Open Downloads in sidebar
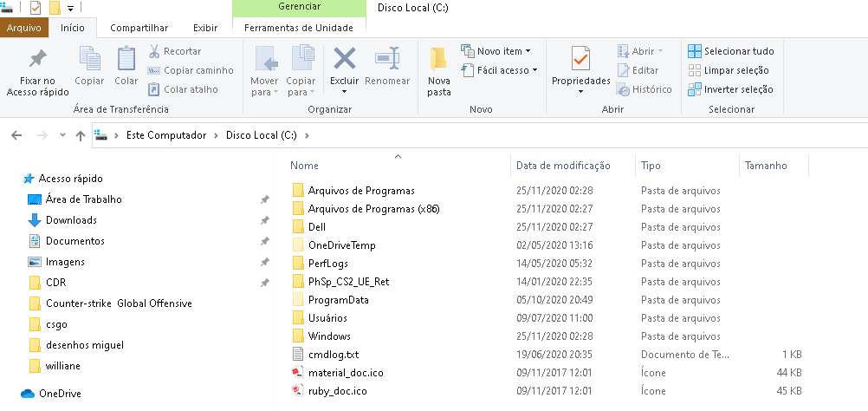This screenshot has width=868, height=411. (62, 220)
